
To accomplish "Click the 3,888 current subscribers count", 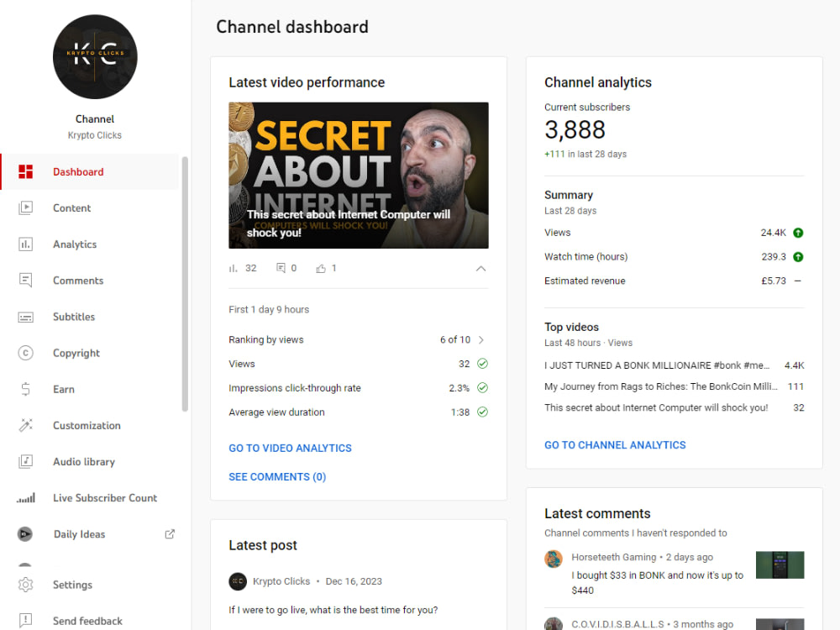I will [575, 129].
